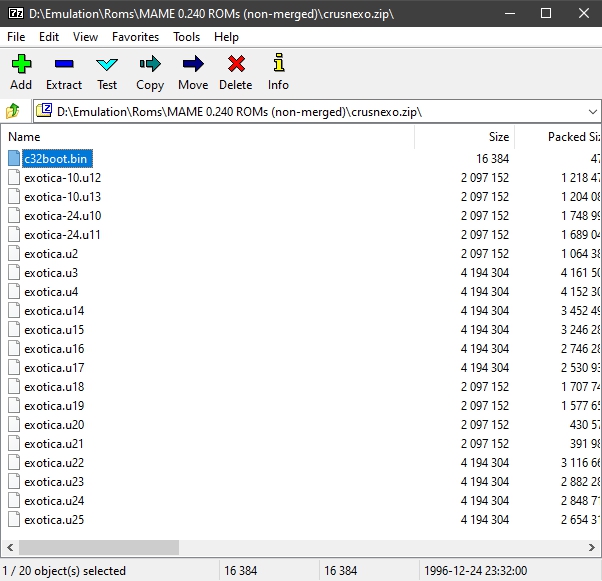Open the Edit menu

[x=49, y=37]
